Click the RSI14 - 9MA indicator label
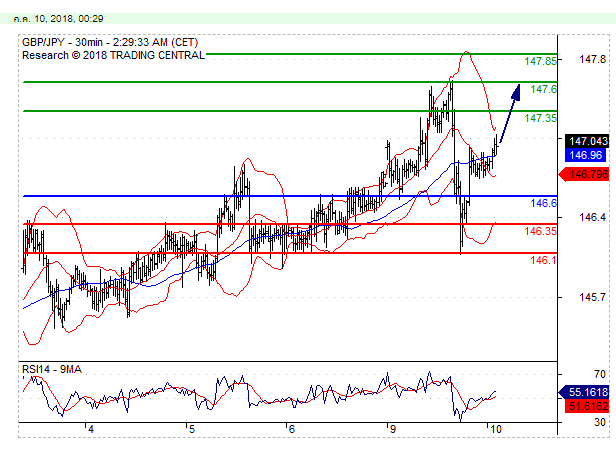616x449 pixels. [52, 369]
